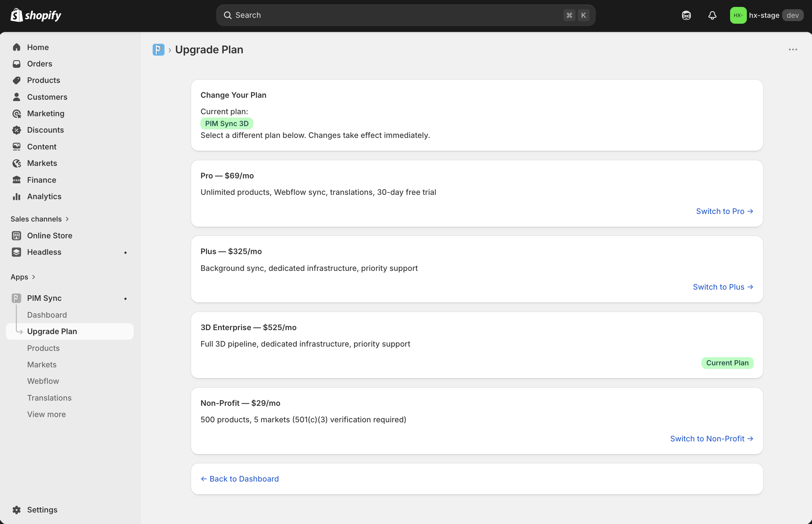812x524 pixels.
Task: Expand the Sales channels section
Action: point(40,219)
